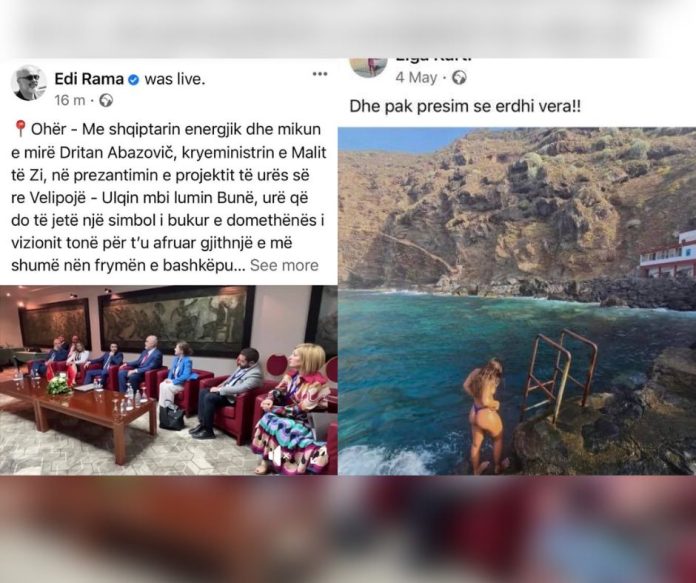Click the woman in the colorful dress in the meeting photo

click(294, 408)
